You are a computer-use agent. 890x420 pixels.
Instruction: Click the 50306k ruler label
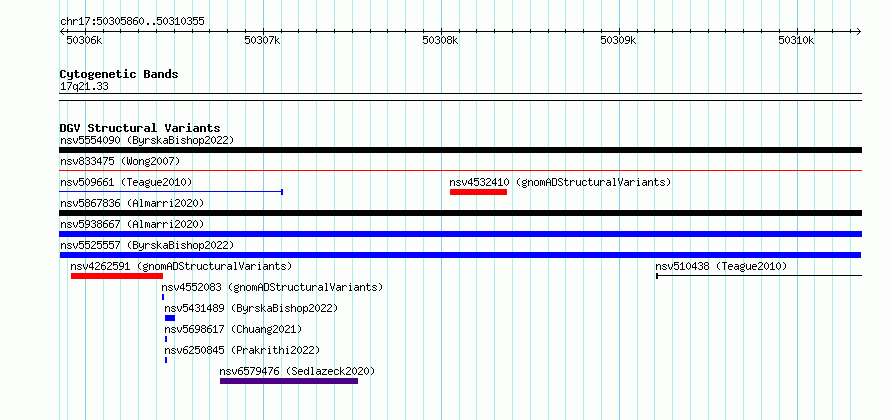(x=85, y=40)
